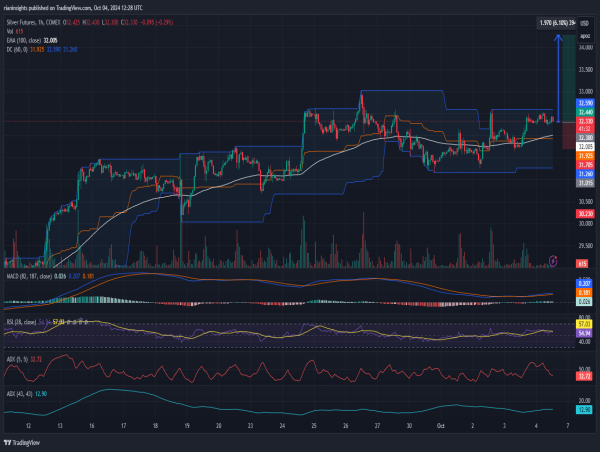Click the rianinsights published on TradingView.com header
600x452 pixels.
point(73,8)
